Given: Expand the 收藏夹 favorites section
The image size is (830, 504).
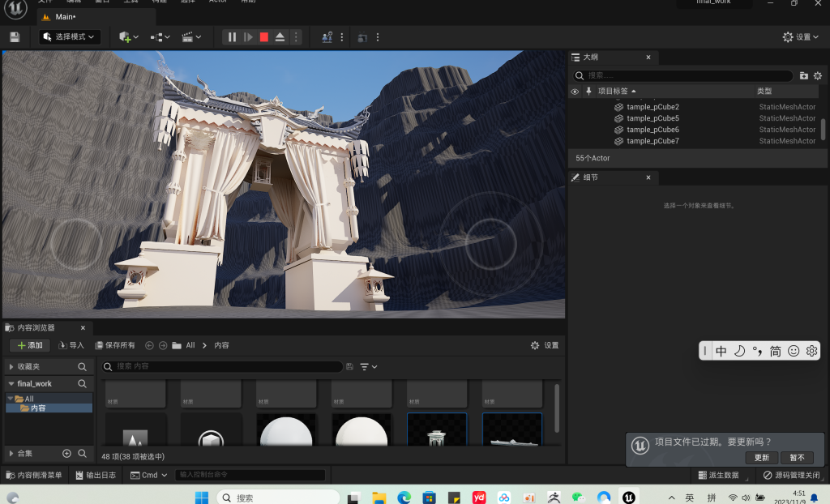Looking at the screenshot, I should [x=11, y=366].
